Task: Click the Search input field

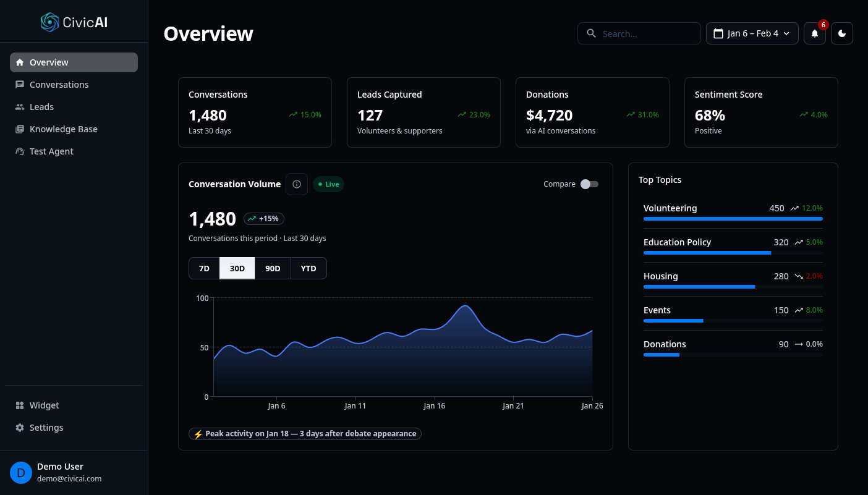Action: [646, 33]
